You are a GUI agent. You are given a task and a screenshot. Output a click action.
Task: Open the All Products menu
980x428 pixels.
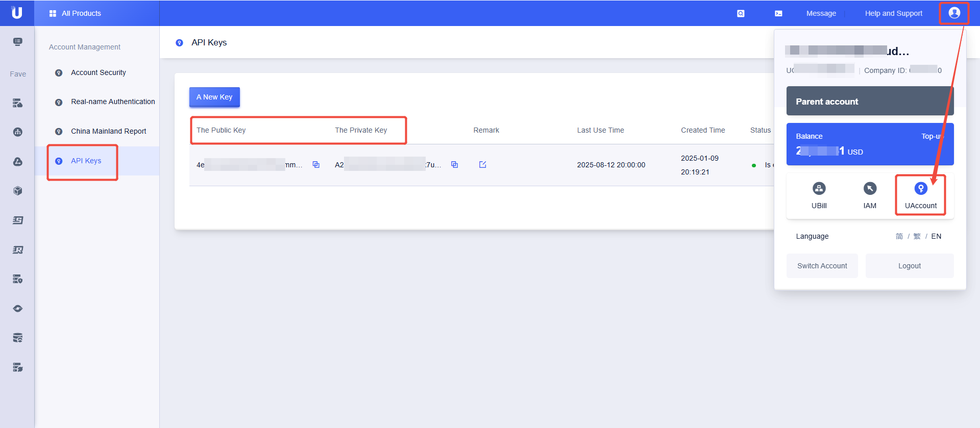[76, 13]
